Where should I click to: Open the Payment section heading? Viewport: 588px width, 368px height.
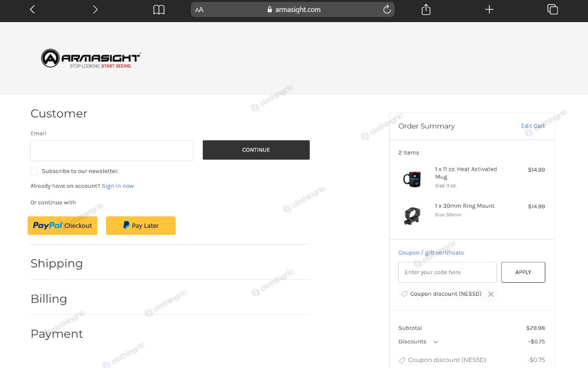point(57,334)
